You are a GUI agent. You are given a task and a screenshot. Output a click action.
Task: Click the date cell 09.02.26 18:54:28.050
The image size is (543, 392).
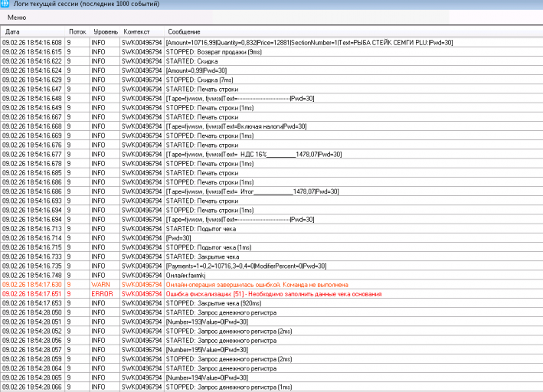click(x=32, y=312)
